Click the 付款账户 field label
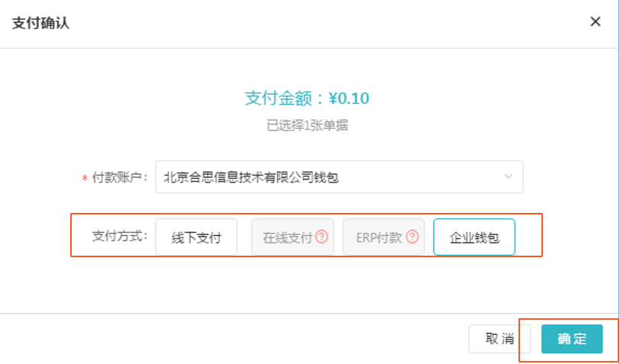Viewport: 620px width, 364px height. click(120, 177)
